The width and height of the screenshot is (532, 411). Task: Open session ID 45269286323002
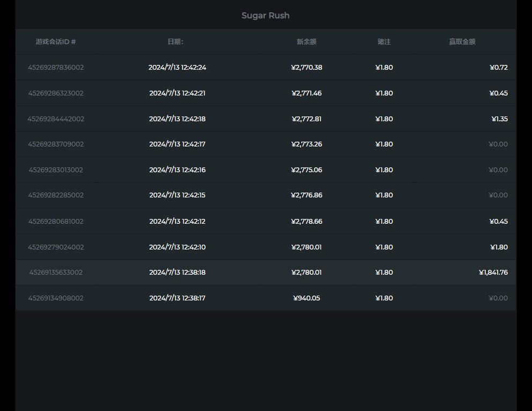point(56,93)
